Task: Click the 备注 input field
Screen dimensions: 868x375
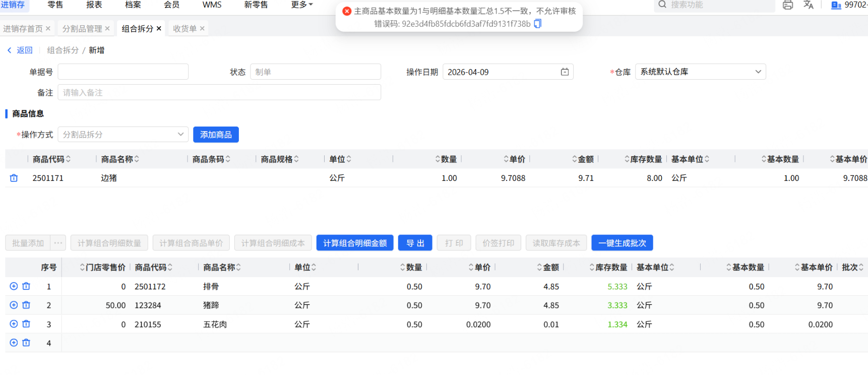Action: 219,93
